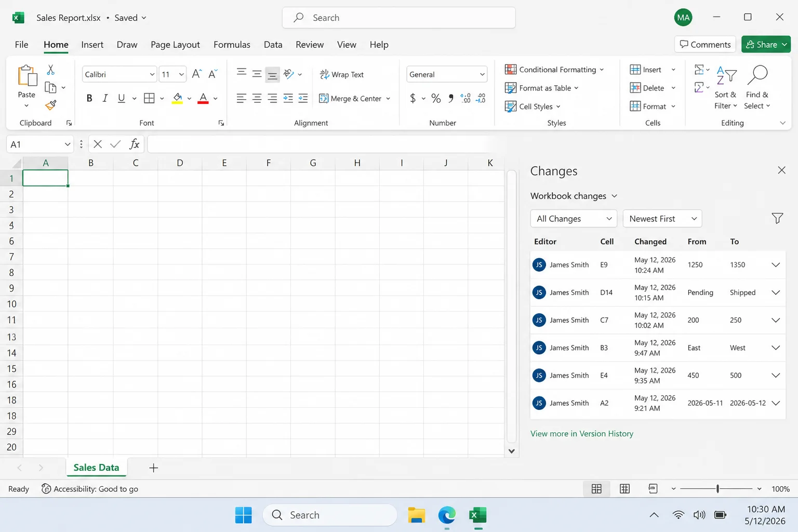Toggle Wrap Text
The width and height of the screenshot is (798, 532).
(342, 74)
